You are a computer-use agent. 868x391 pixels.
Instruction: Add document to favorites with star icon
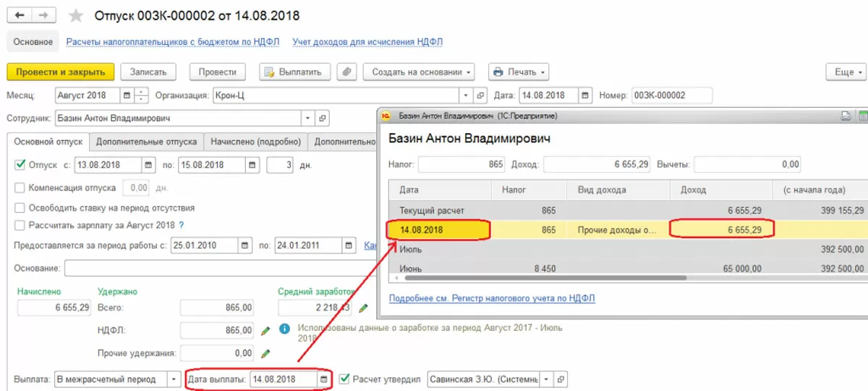click(75, 15)
